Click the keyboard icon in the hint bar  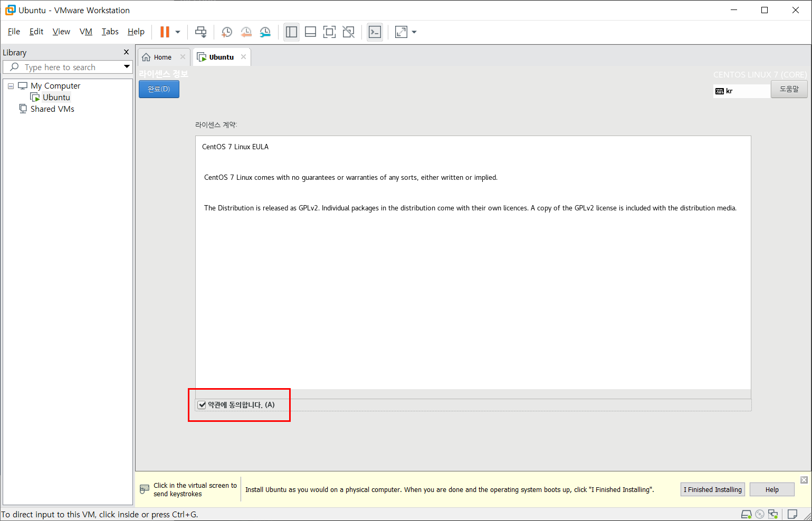click(x=145, y=489)
